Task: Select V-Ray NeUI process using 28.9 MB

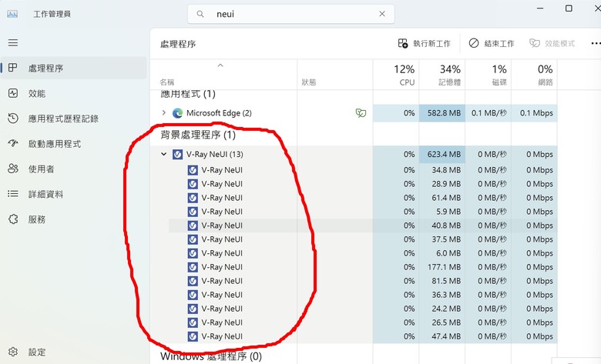Action: 363,184
